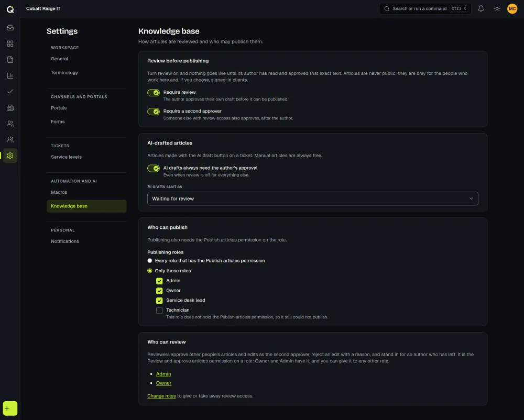Open the two-people contacts icon in the sidebar
This screenshot has width=524, height=420.
click(x=10, y=124)
